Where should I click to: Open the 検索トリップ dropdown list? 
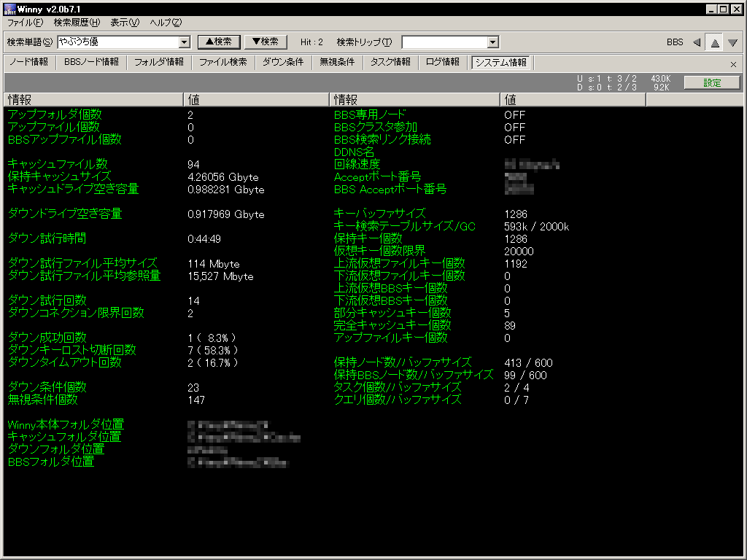[x=492, y=42]
